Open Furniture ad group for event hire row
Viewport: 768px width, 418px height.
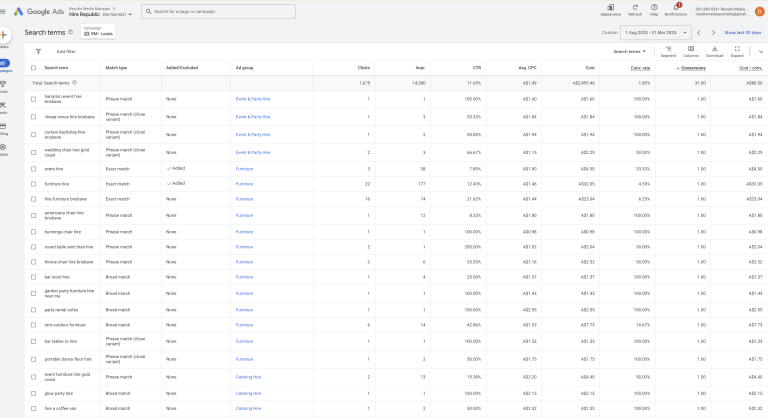pyautogui.click(x=244, y=169)
